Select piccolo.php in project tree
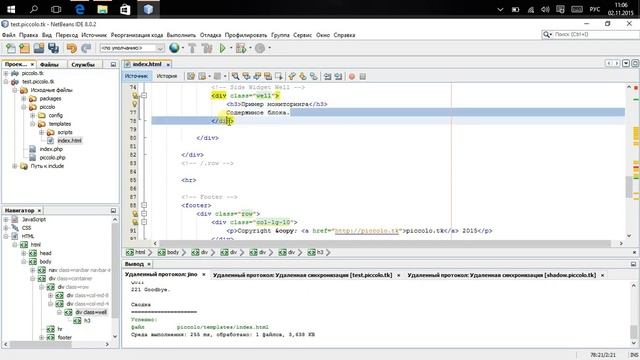This screenshot has width=640, height=360. click(52, 158)
